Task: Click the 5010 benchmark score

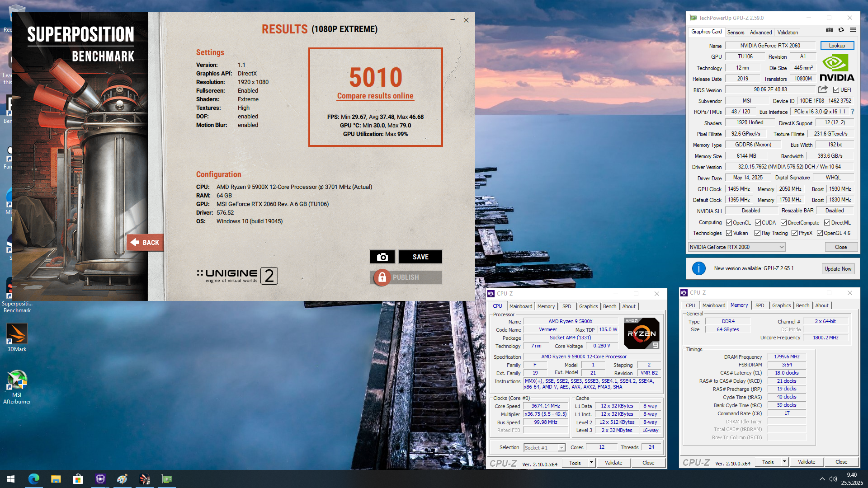Action: (376, 77)
